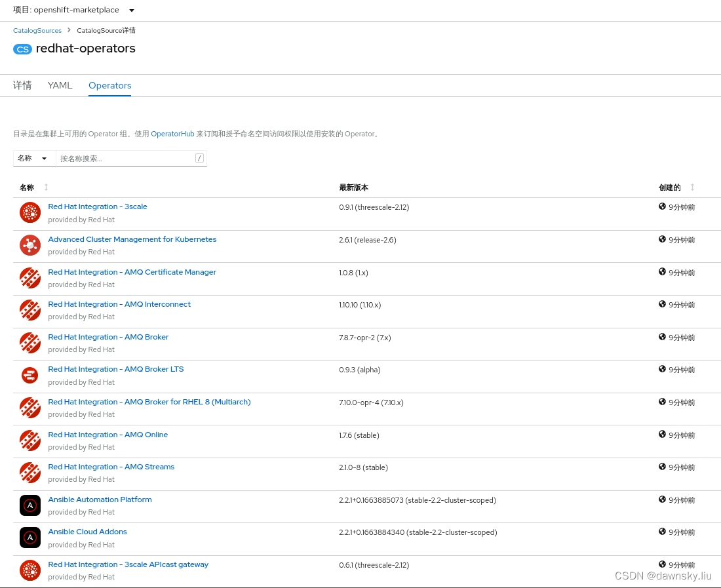Switch to the YAML tab
Viewport: 721px width, 588px height.
[x=60, y=85]
